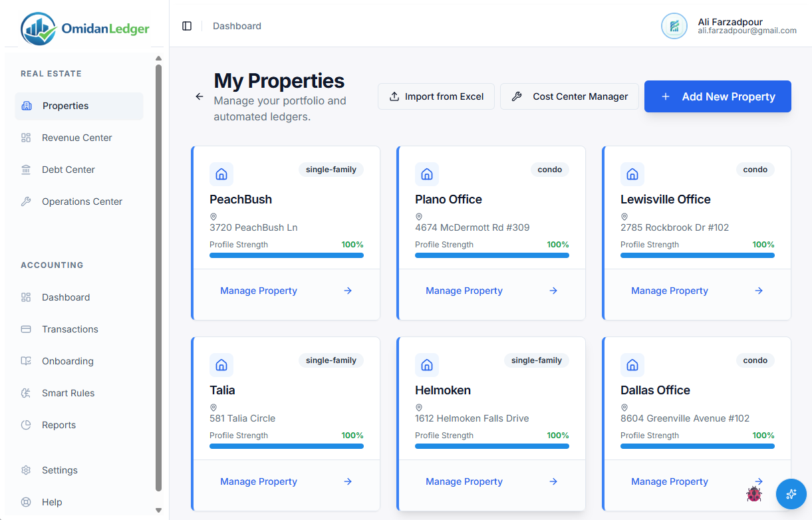Collapse the properties list with the back arrow
Screen dimensions: 812x520
198,96
